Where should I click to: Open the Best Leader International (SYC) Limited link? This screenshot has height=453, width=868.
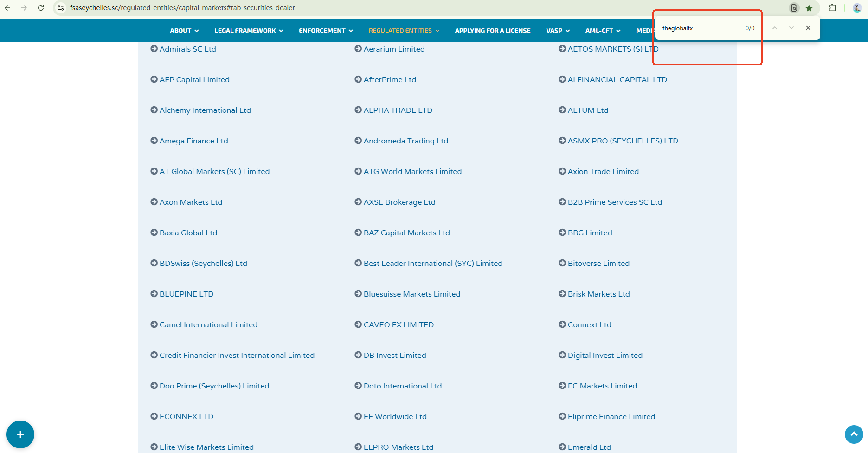point(433,263)
